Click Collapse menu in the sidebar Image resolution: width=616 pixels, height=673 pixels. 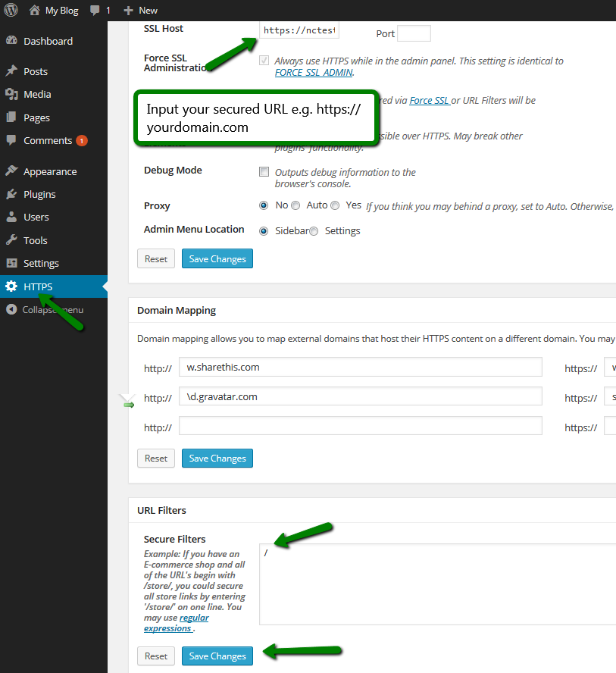[x=54, y=310]
